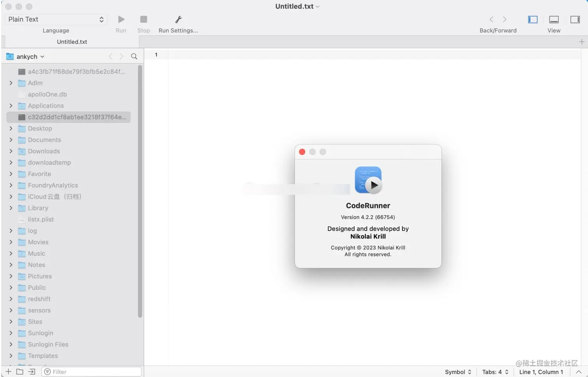Select the Sunlogin folder row
The image size is (588, 377).
click(x=68, y=333)
